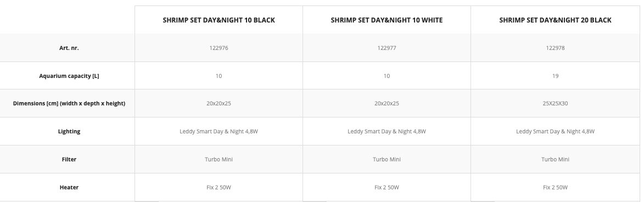The image size is (644, 202).
Task: Select the 25X25X30 dimensions cell
Action: 555,103
